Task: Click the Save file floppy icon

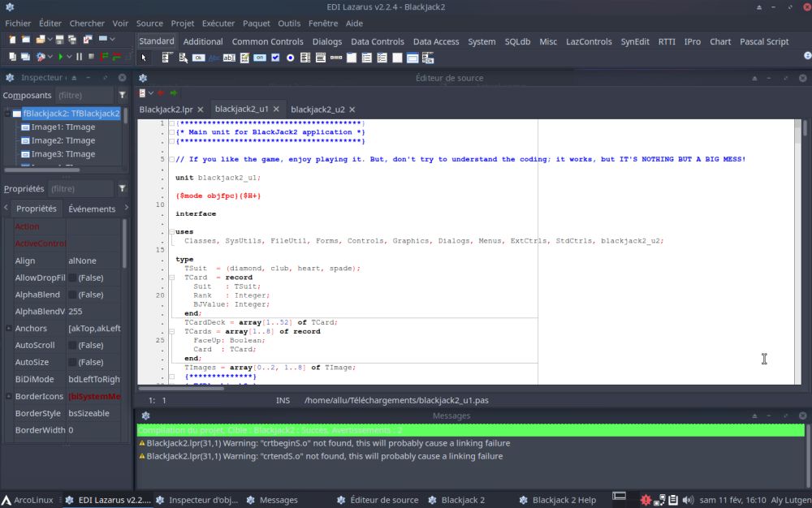Action: [59, 39]
